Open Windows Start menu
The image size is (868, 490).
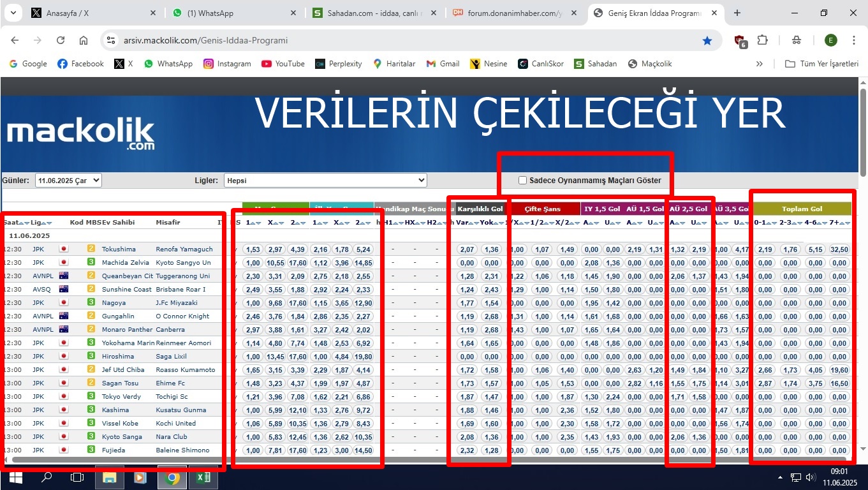click(x=15, y=477)
